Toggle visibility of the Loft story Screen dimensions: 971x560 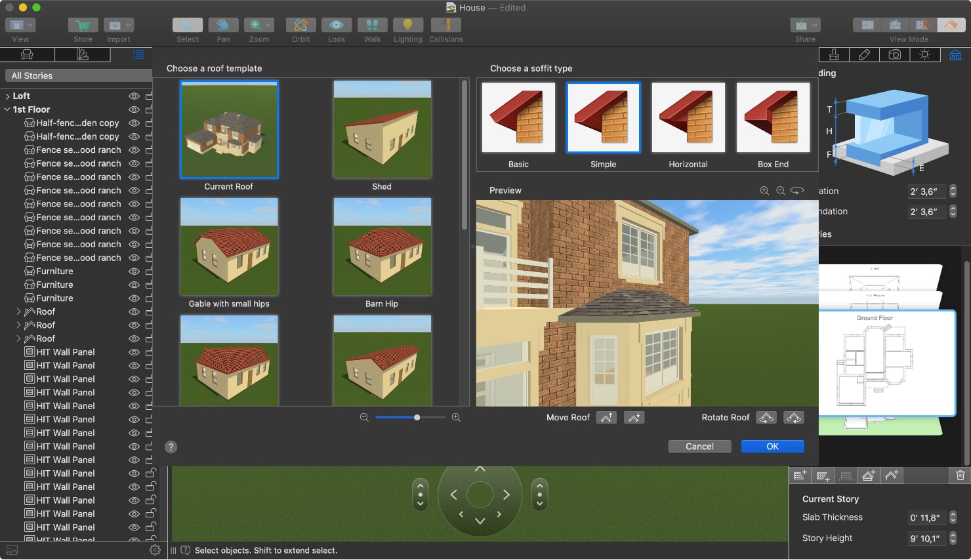pyautogui.click(x=133, y=95)
